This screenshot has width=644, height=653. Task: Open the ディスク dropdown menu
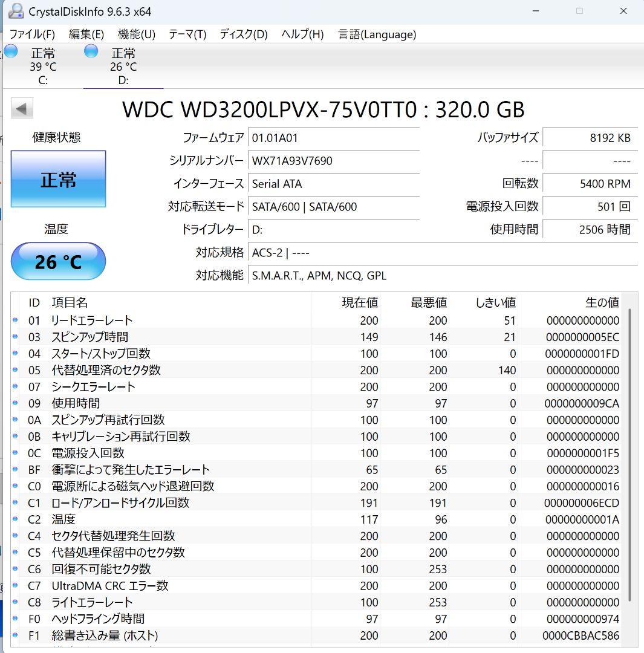pyautogui.click(x=243, y=34)
